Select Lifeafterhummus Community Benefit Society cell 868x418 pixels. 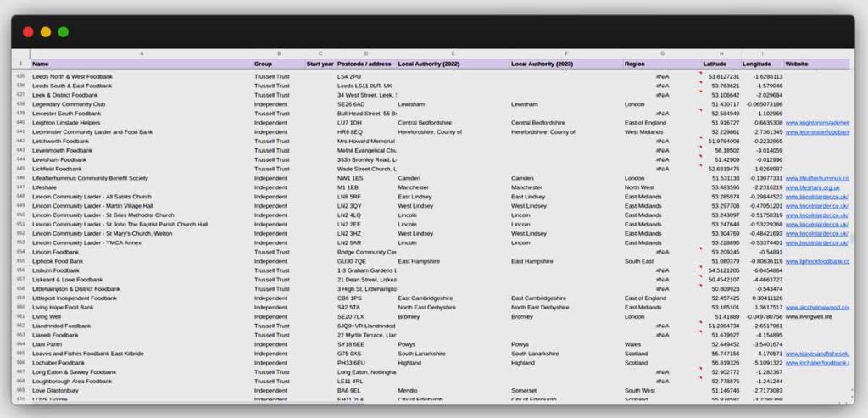point(142,178)
